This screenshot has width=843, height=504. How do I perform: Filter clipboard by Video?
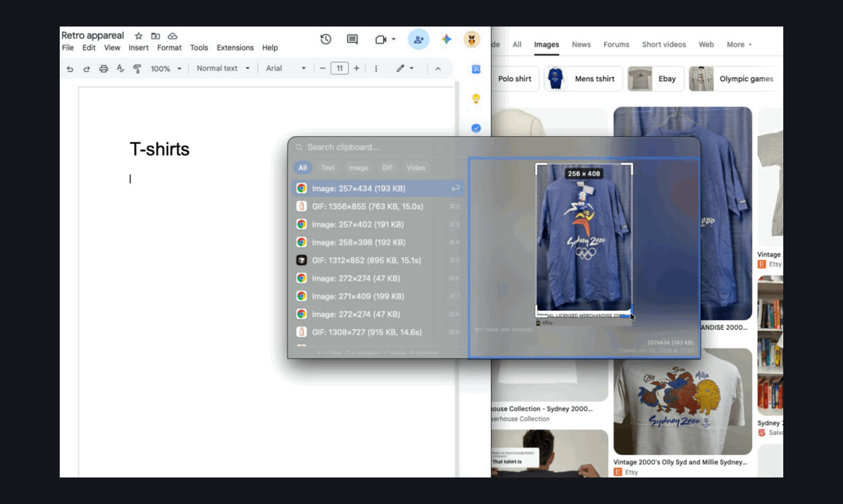416,168
